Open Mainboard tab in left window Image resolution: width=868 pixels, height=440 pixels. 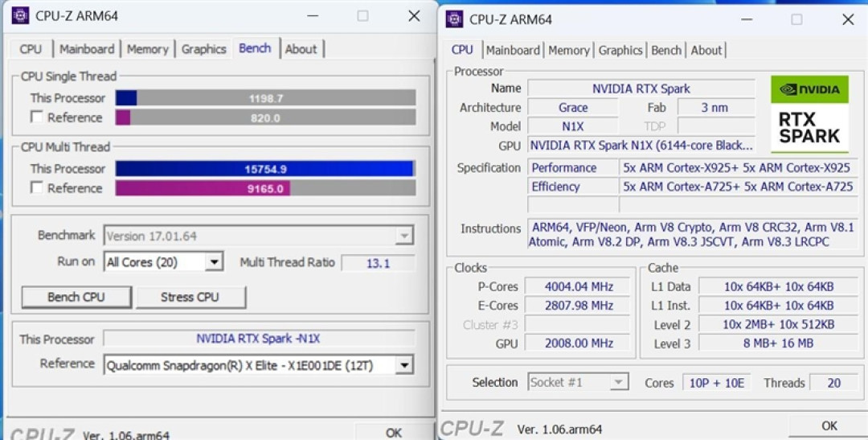coord(87,49)
